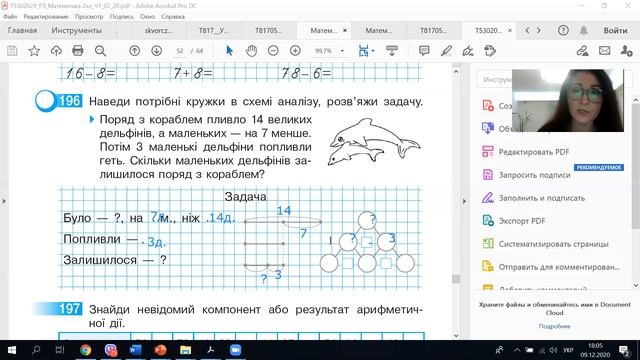The height and width of the screenshot is (360, 640).
Task: Click the stamp tool icon
Action: [x=490, y=51]
